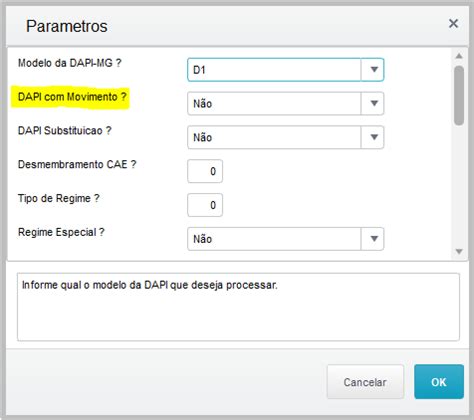The image size is (474, 420).
Task: Click the Cancelar button
Action: [365, 382]
